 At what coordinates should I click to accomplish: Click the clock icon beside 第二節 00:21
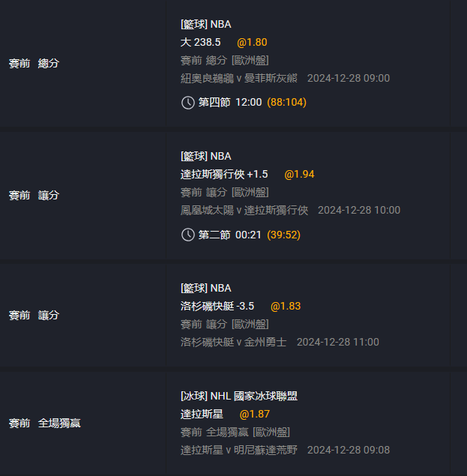[188, 235]
